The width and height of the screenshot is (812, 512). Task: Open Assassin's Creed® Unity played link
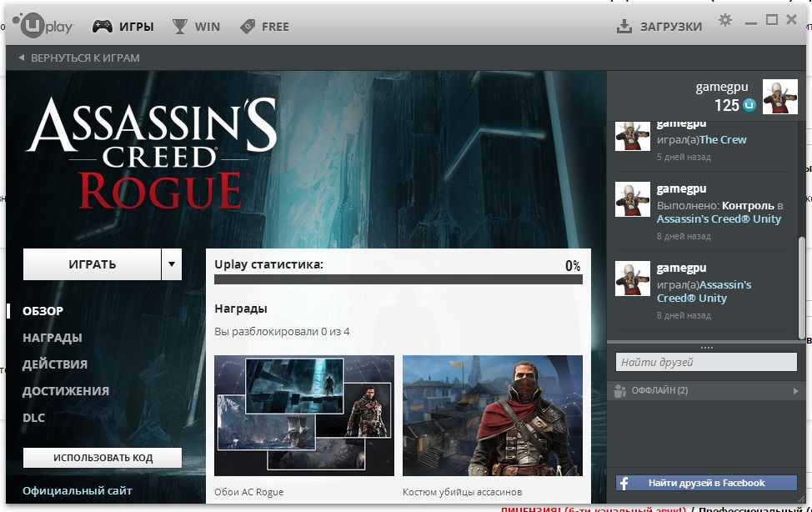[704, 291]
